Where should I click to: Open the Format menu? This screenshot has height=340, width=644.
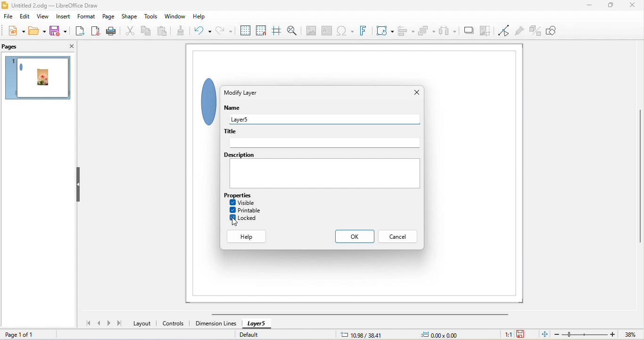pyautogui.click(x=86, y=17)
